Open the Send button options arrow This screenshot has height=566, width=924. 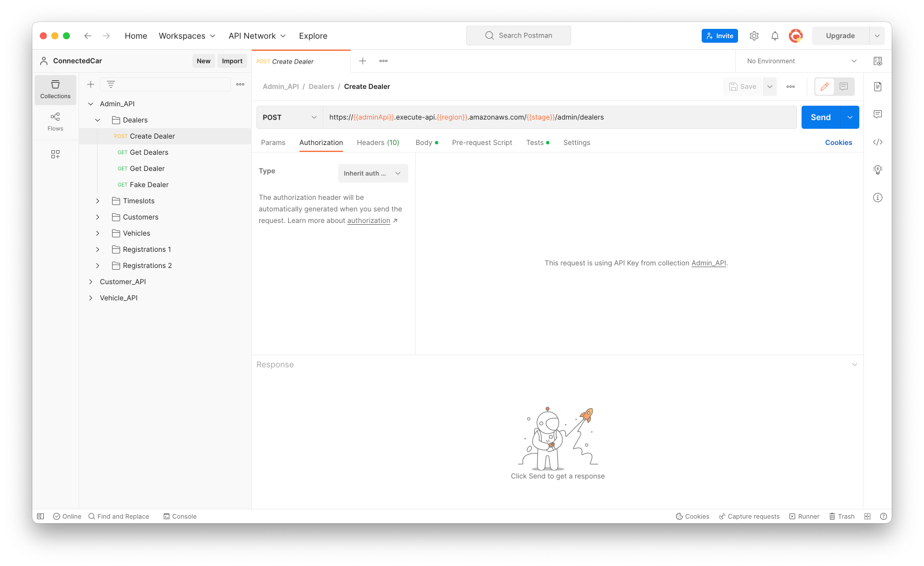click(x=850, y=117)
